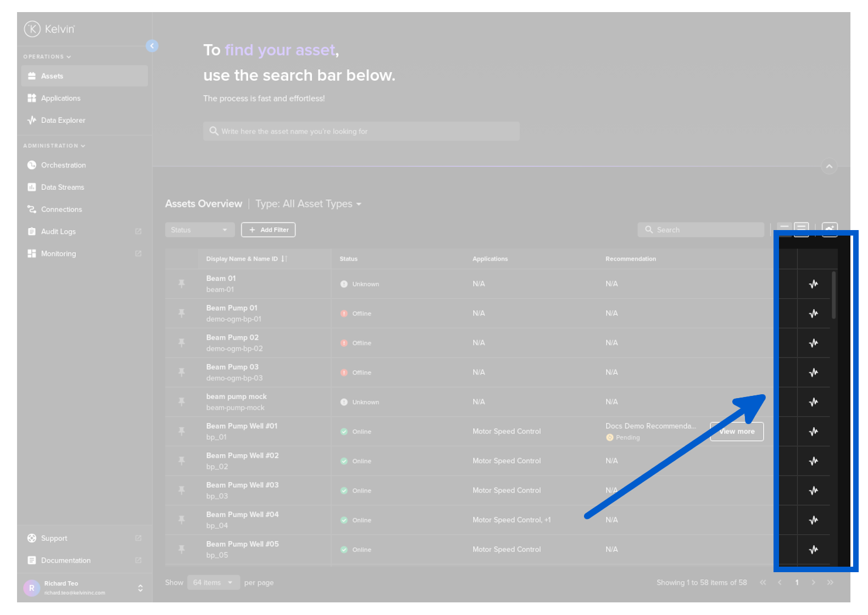
Task: Open the 64 items per page dropdown
Action: click(x=213, y=583)
